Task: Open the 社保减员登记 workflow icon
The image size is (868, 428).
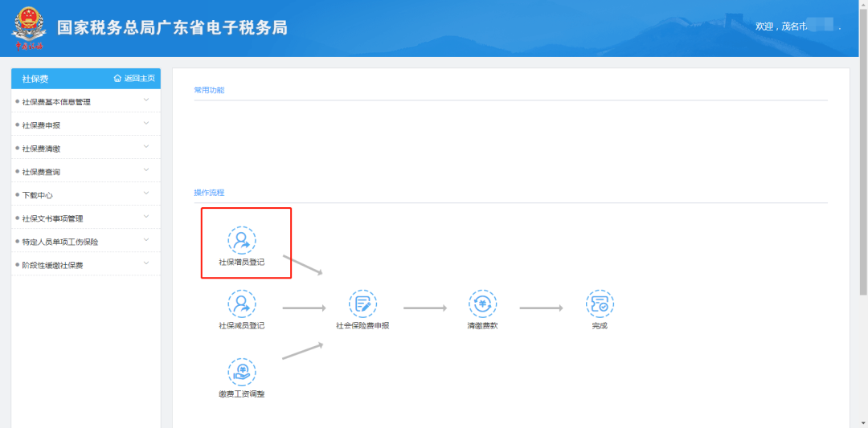Action: [x=242, y=304]
